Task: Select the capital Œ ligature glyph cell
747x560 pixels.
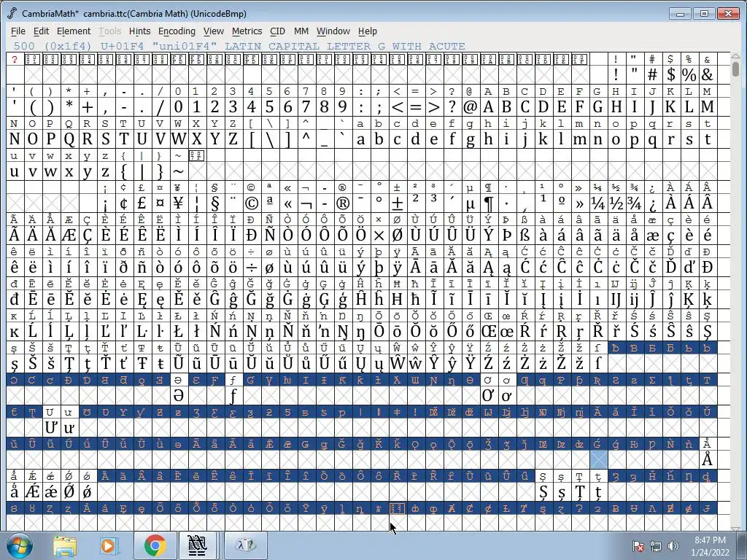Action: (488, 332)
